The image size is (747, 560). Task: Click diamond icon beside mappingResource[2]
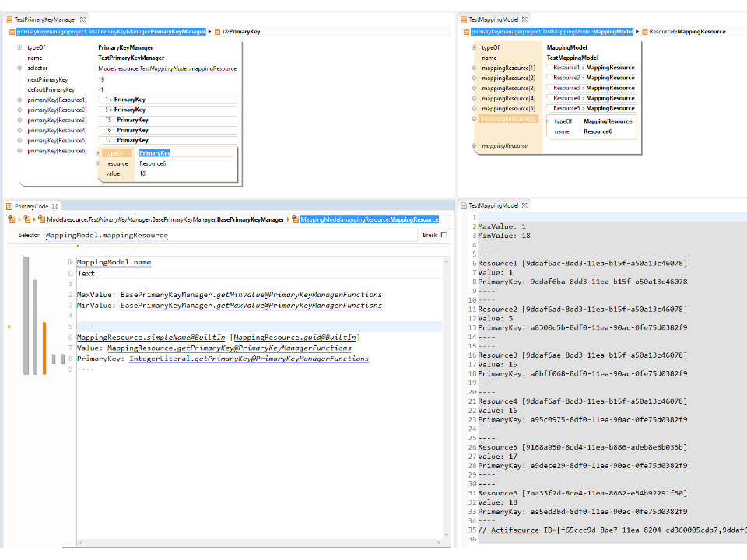pyautogui.click(x=474, y=78)
